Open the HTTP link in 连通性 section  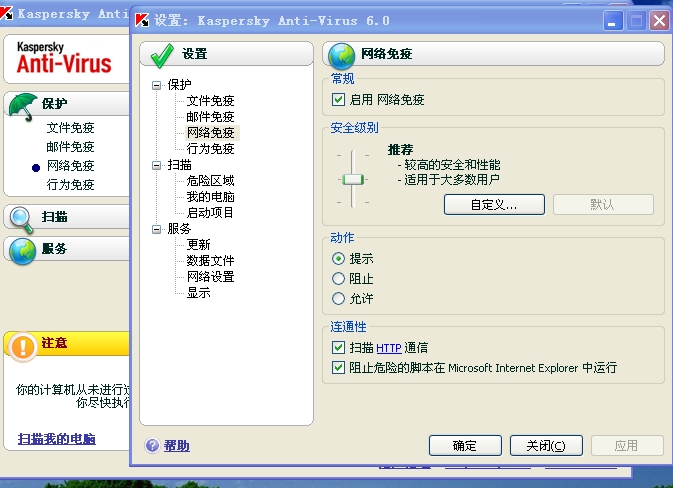(389, 348)
